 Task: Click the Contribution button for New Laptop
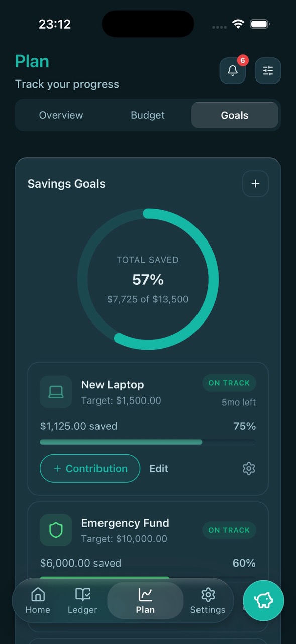click(90, 468)
